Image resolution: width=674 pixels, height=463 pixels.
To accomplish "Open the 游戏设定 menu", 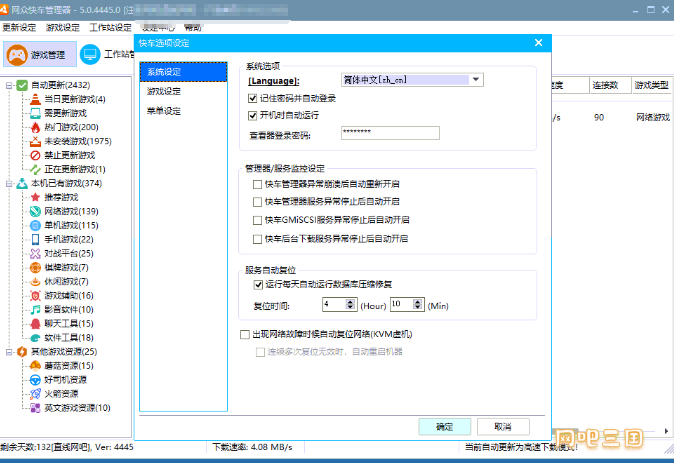I will coord(63,28).
